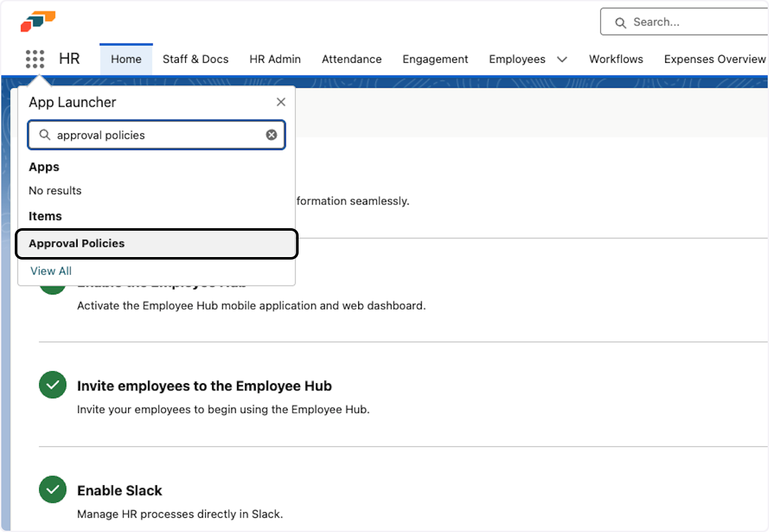Click the View All link in the App Launcher

coord(51,270)
